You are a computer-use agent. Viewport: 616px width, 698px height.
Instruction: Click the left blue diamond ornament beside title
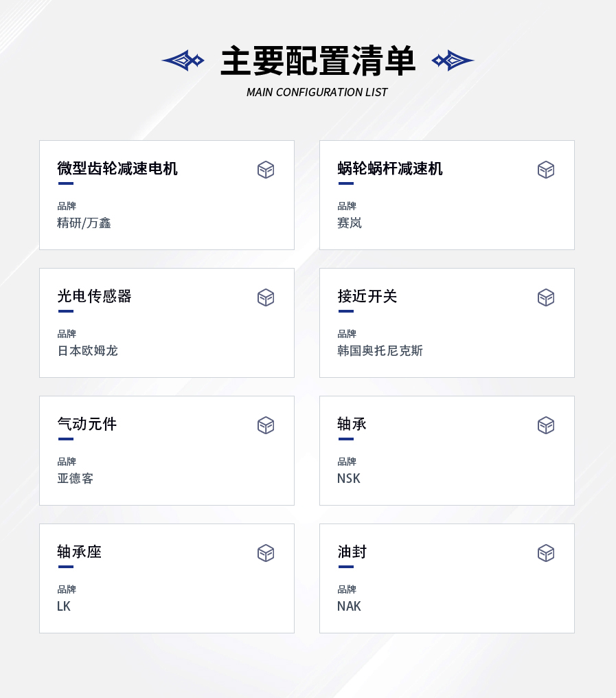[x=183, y=60]
